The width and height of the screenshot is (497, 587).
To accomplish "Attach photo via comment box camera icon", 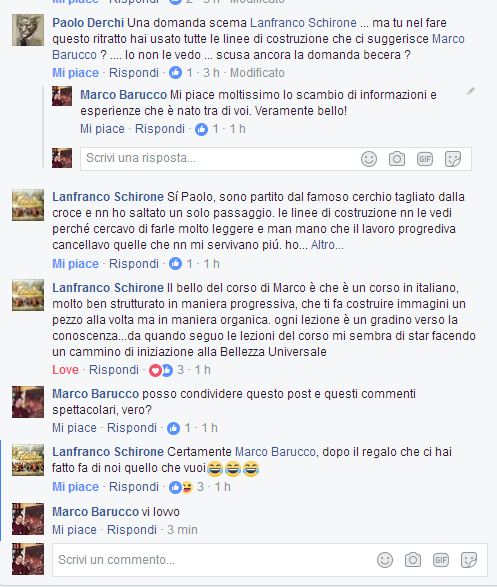I will (413, 560).
